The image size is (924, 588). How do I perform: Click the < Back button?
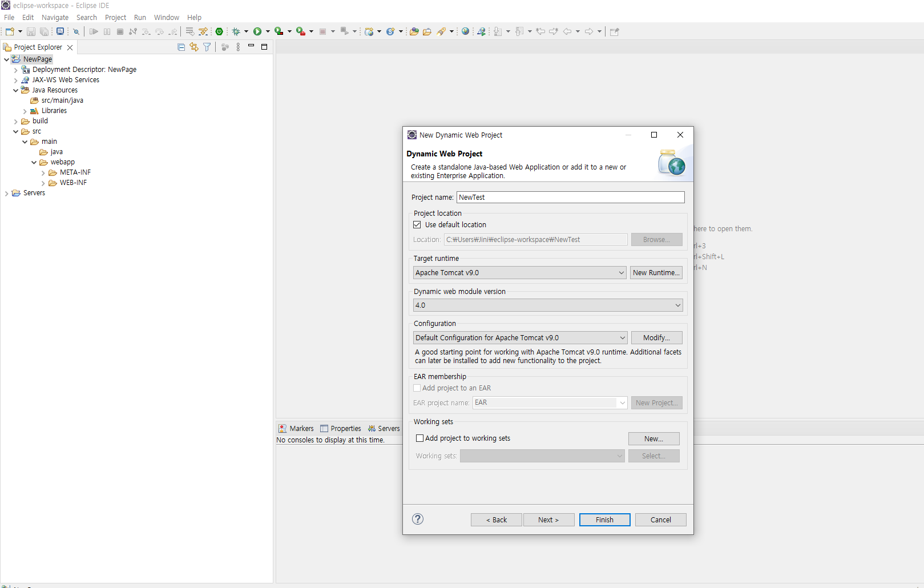tap(496, 519)
